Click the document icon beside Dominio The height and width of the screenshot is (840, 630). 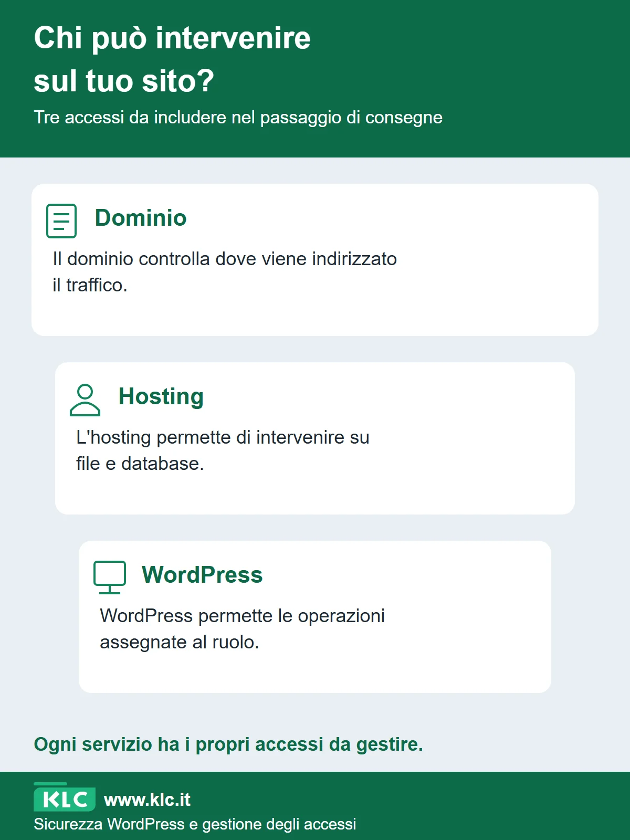[x=61, y=220]
